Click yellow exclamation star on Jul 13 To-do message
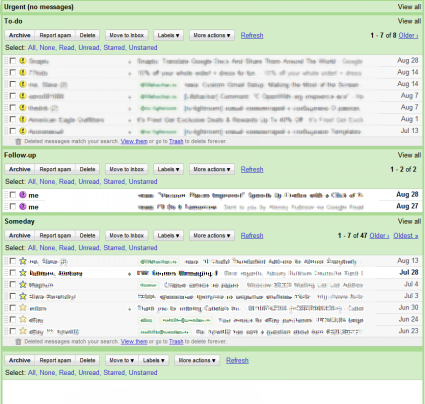This screenshot has width=425, height=404. [22, 131]
